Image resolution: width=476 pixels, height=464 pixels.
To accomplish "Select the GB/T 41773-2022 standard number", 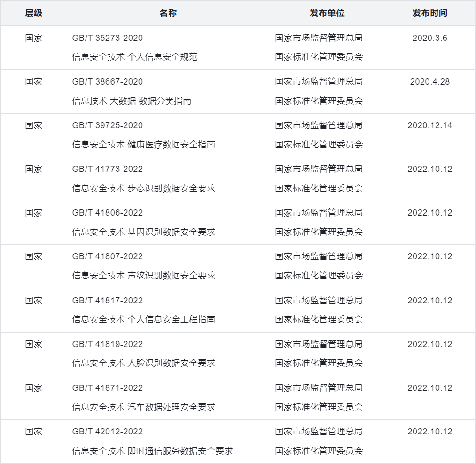I will [108, 169].
